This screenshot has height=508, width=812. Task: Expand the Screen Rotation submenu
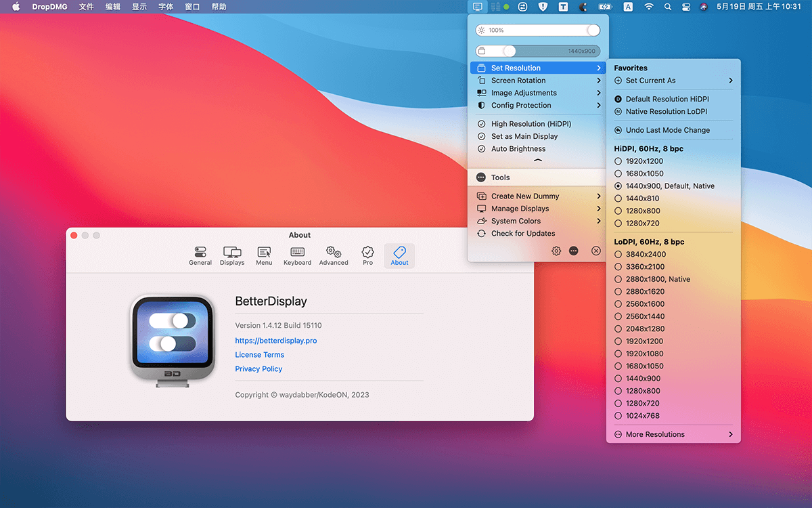click(x=538, y=81)
